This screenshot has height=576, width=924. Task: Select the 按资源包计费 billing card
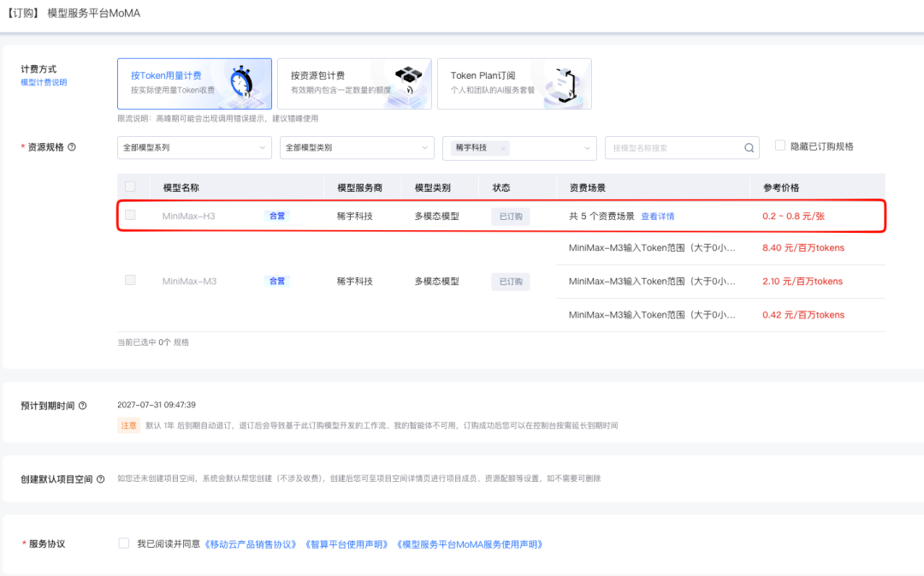coord(354,84)
